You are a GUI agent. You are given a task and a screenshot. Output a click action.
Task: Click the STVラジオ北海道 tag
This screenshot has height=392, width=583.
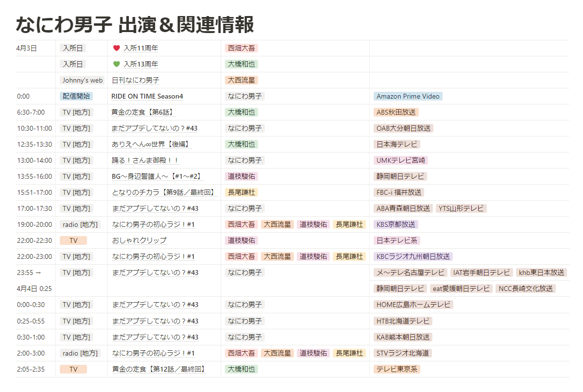pos(403,353)
